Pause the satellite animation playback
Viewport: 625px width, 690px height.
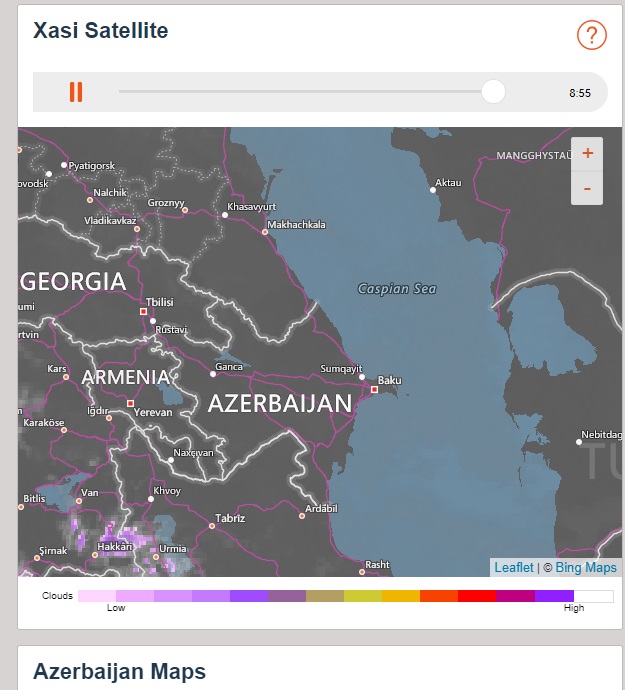[x=76, y=92]
